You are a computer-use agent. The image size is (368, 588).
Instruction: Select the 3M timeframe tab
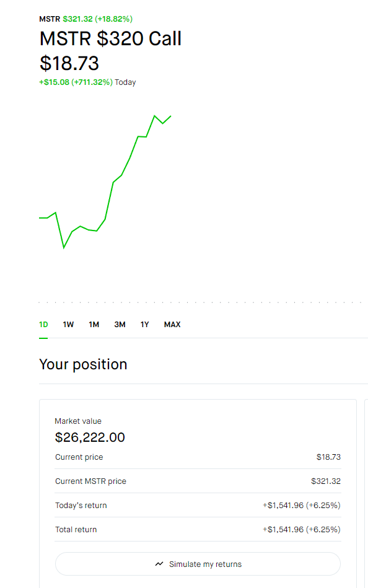[120, 324]
